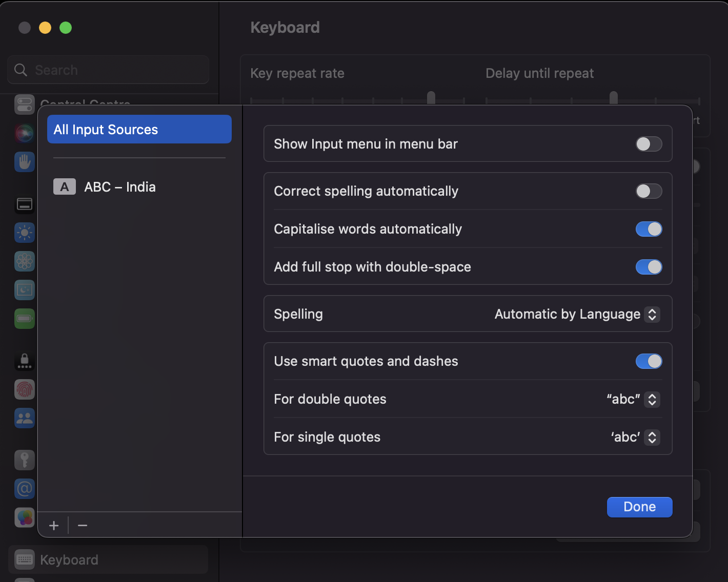Open Touch ID fingerprint settings
Image resolution: width=728 pixels, height=582 pixels.
click(x=24, y=390)
